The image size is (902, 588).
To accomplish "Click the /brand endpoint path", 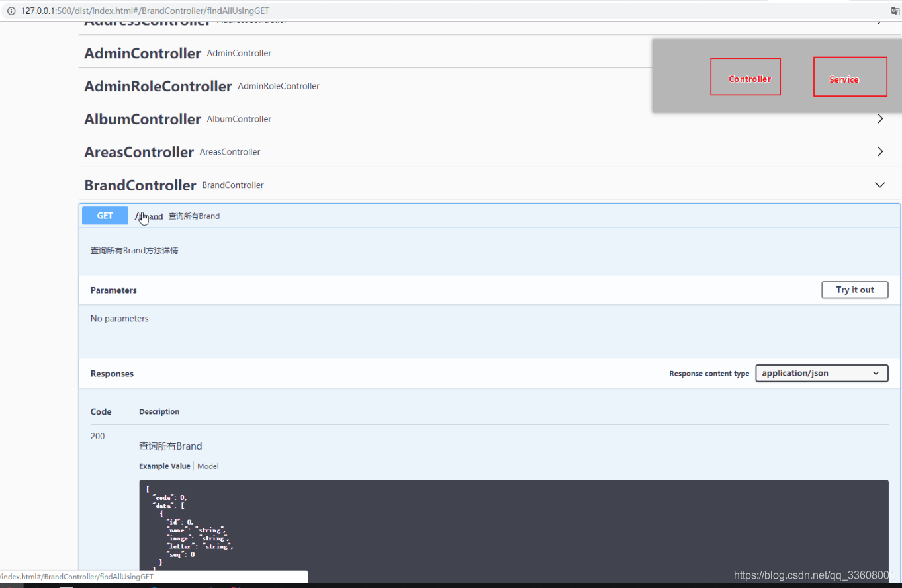I will point(149,216).
